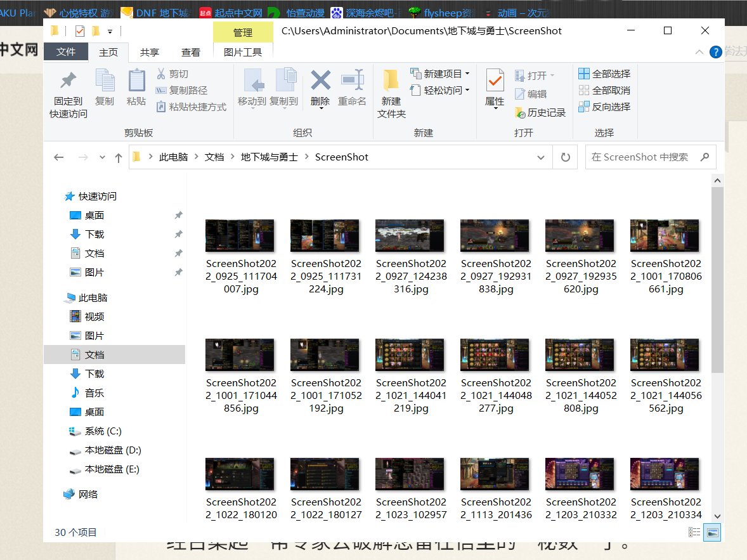
Task: Open the recent locations dropdown
Action: (x=102, y=157)
